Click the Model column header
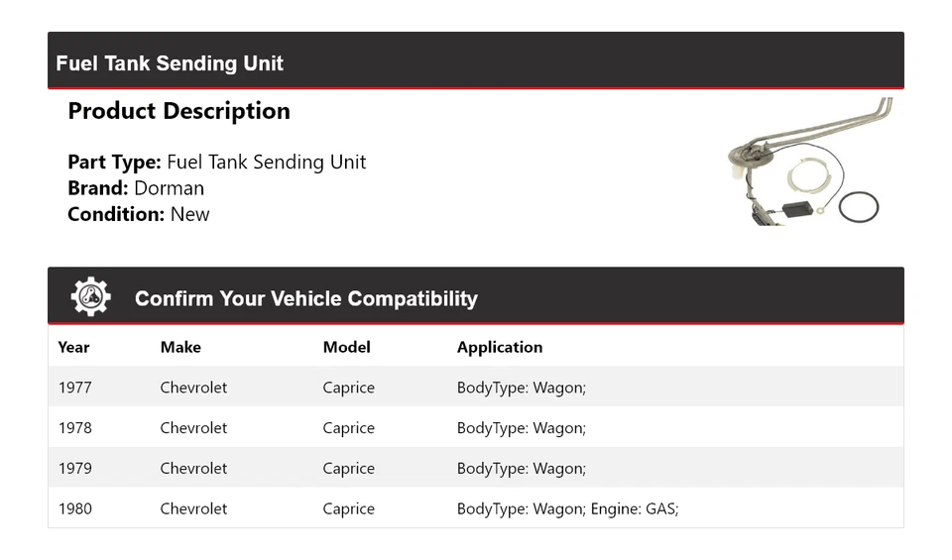 coord(346,347)
